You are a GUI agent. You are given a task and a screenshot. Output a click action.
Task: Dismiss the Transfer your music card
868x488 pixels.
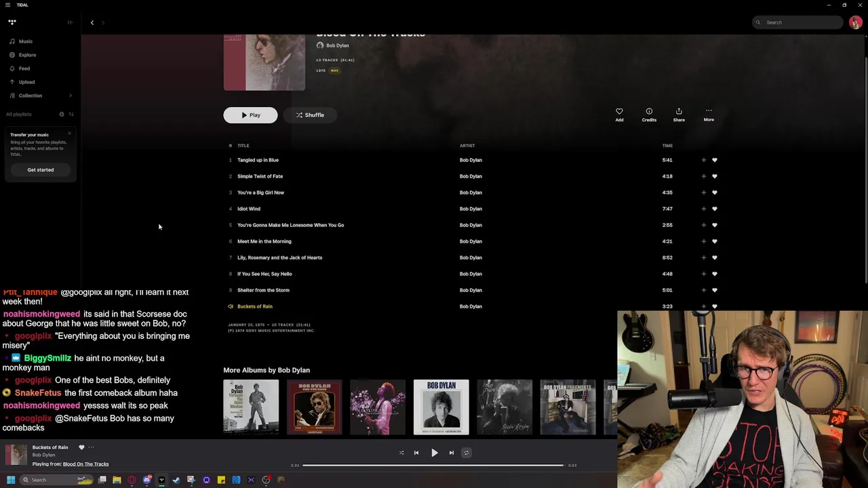(69, 133)
